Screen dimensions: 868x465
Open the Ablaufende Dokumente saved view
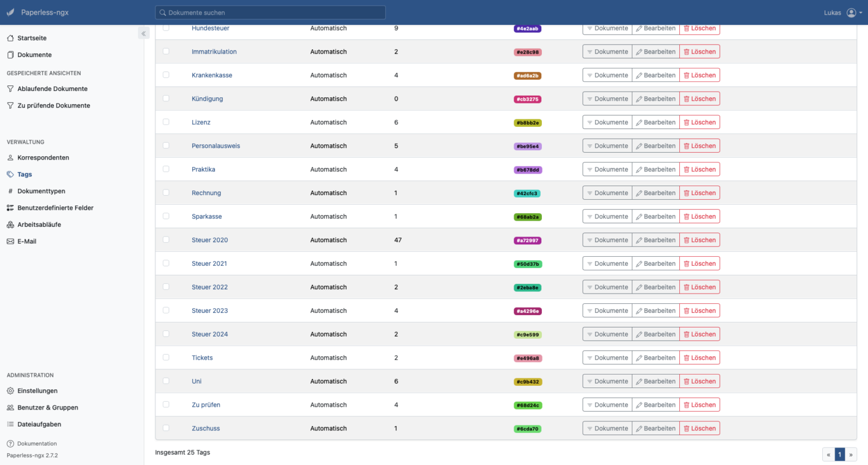point(51,89)
